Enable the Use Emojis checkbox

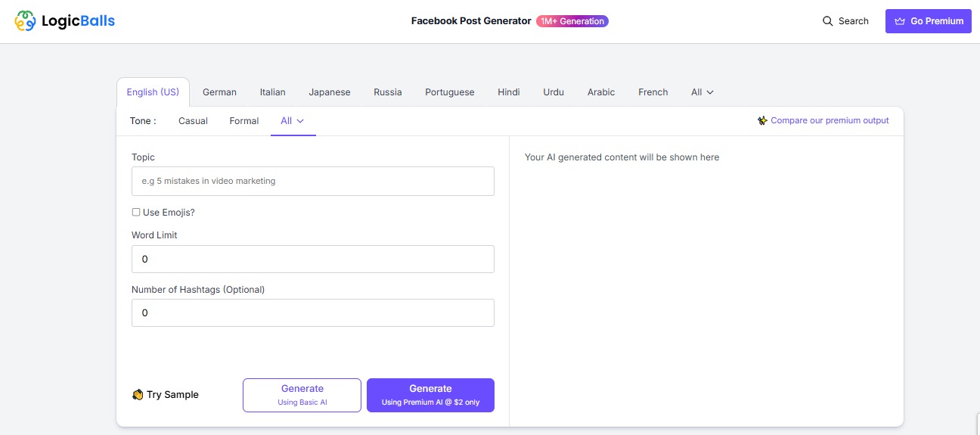click(136, 213)
